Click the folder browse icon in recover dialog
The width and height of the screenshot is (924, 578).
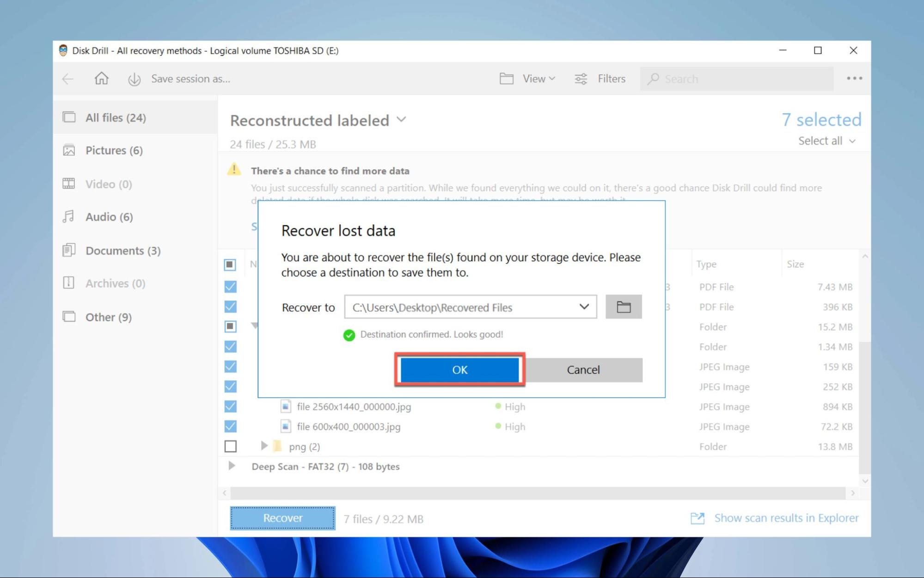[x=623, y=306]
